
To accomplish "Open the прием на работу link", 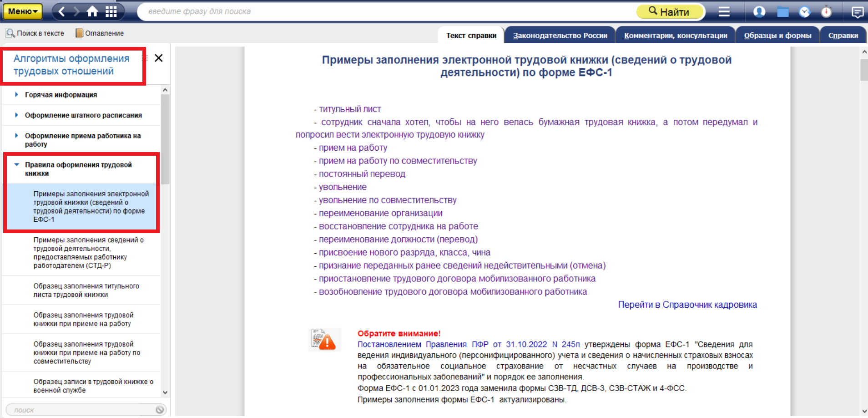I will pos(353,148).
